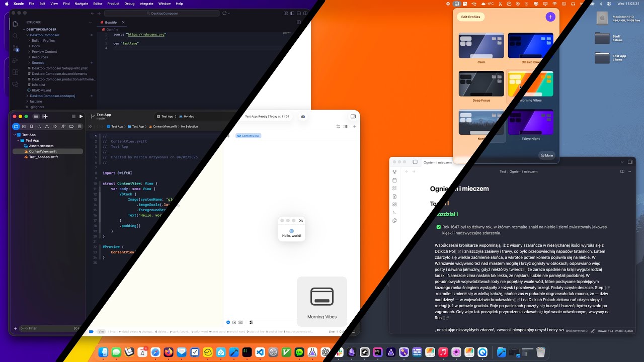
Task: Open Finder from the Dock
Action: [x=103, y=352]
